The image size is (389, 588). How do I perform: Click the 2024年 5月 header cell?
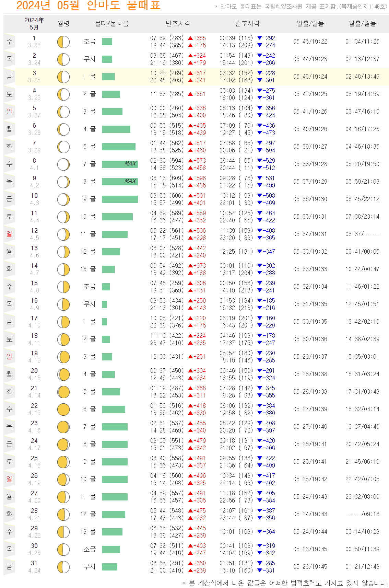tap(34, 23)
